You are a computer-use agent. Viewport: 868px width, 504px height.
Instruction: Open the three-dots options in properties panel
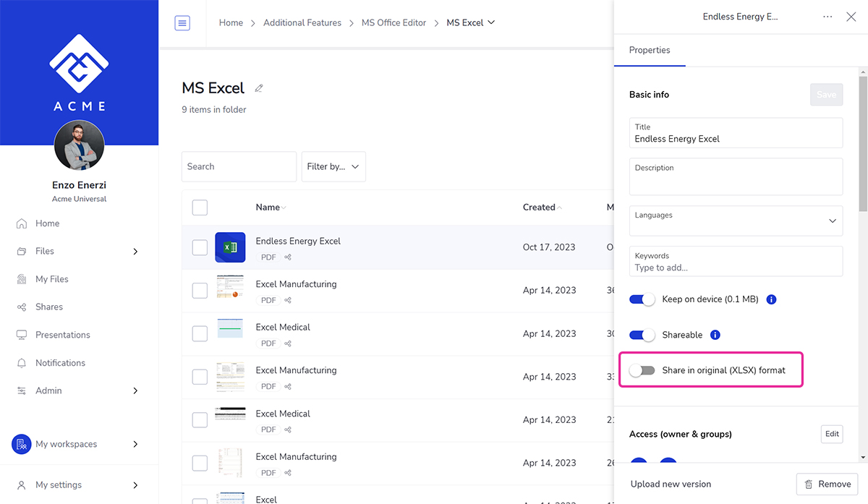pyautogui.click(x=827, y=17)
